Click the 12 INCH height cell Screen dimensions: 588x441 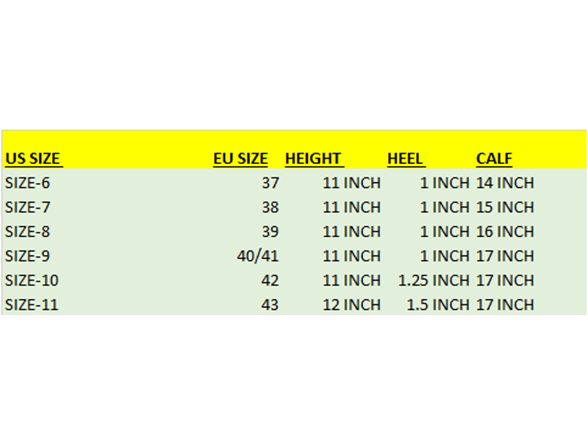[352, 305]
